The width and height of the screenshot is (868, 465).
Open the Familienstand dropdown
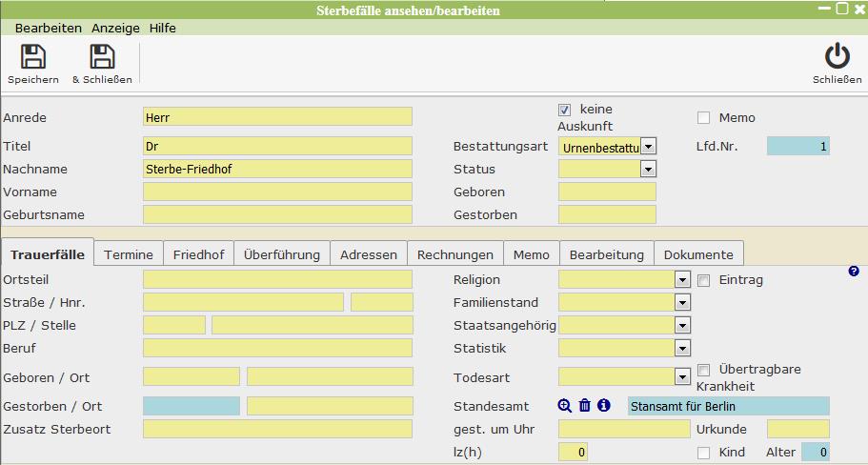click(x=681, y=303)
